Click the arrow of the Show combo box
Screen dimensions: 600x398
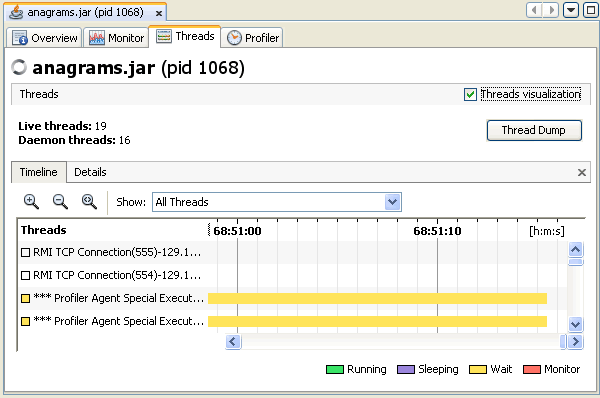coord(392,202)
